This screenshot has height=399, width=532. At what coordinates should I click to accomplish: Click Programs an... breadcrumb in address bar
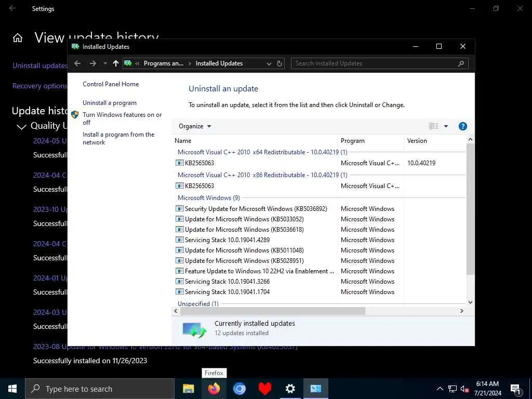coord(164,63)
